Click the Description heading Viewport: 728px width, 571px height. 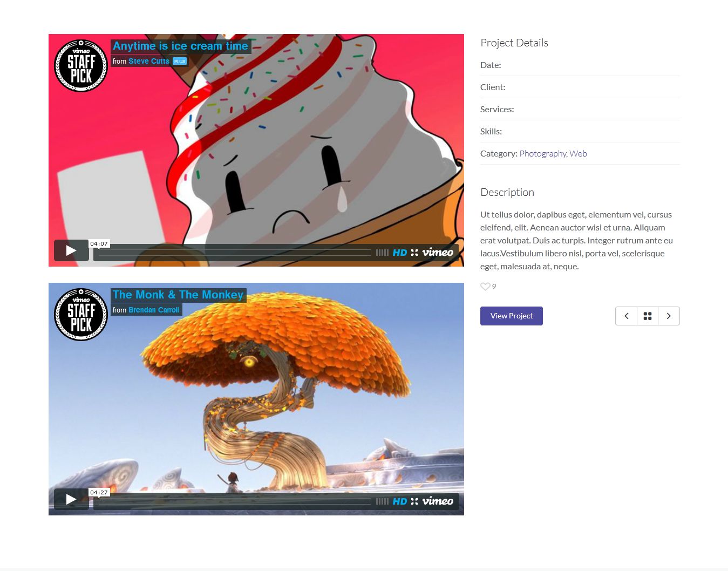click(x=507, y=193)
